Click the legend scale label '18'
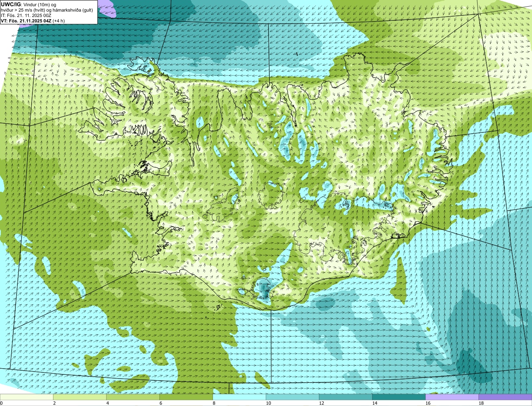 click(481, 403)
